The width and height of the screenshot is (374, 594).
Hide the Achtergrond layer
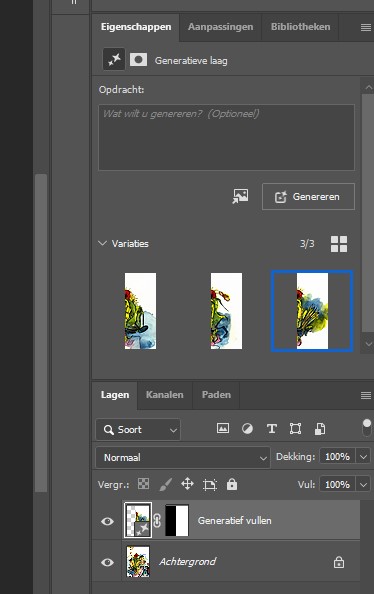pos(107,562)
